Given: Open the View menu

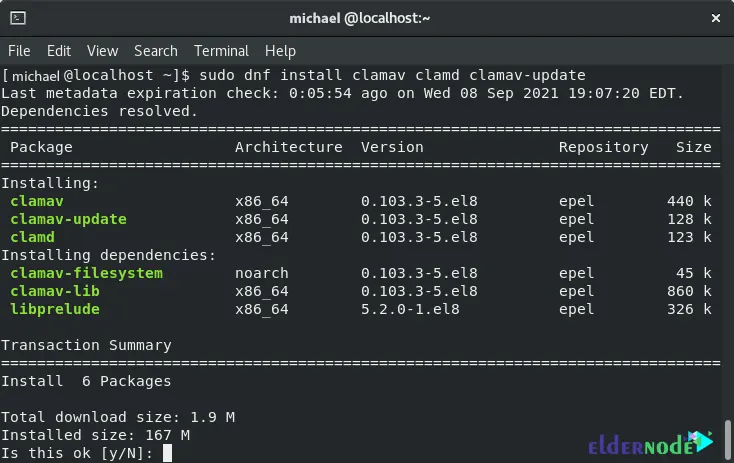Looking at the screenshot, I should pos(103,51).
